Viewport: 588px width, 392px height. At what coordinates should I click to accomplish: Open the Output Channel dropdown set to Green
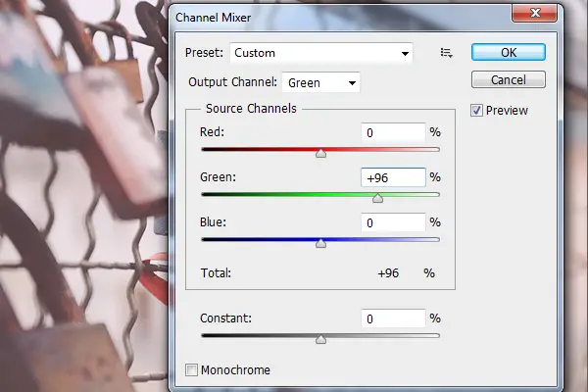320,83
